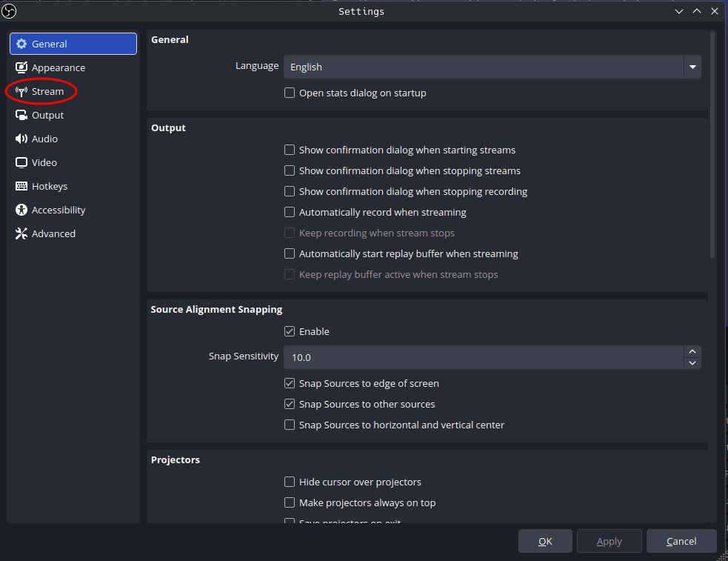This screenshot has width=728, height=561.
Task: Enable Hide cursor over projectors
Action: (290, 482)
